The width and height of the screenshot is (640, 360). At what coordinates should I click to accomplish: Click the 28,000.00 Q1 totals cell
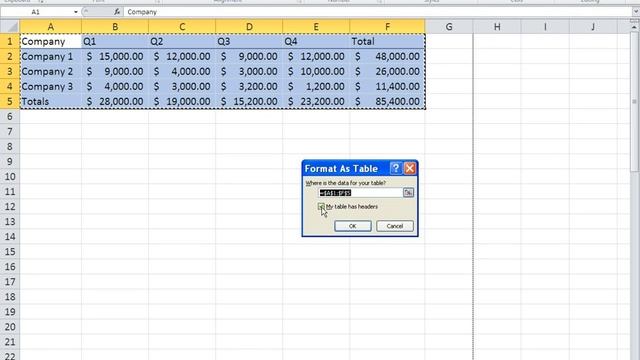coord(115,101)
